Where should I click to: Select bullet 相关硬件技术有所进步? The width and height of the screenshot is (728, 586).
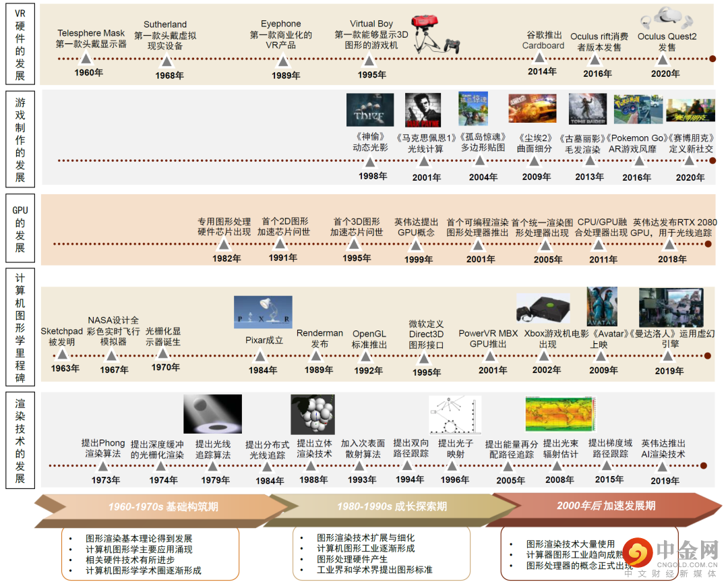pyautogui.click(x=129, y=560)
